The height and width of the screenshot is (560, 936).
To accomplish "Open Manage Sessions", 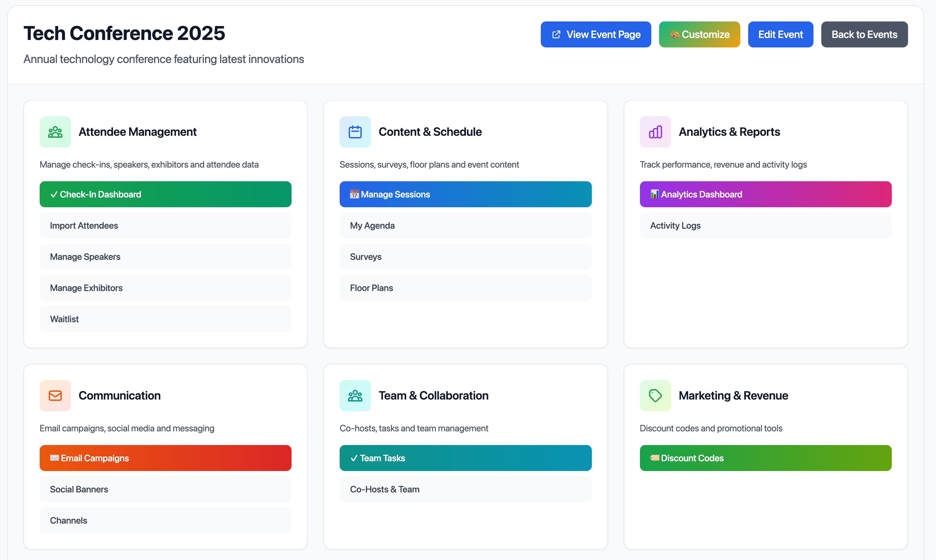I will 465,194.
